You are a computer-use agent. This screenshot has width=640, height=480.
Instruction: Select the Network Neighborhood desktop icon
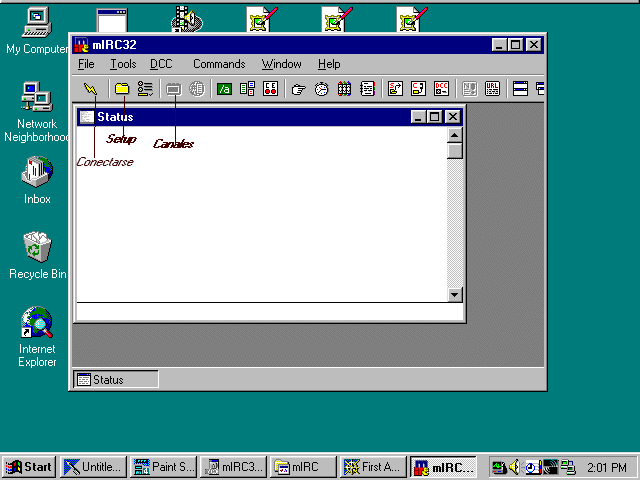[x=37, y=112]
